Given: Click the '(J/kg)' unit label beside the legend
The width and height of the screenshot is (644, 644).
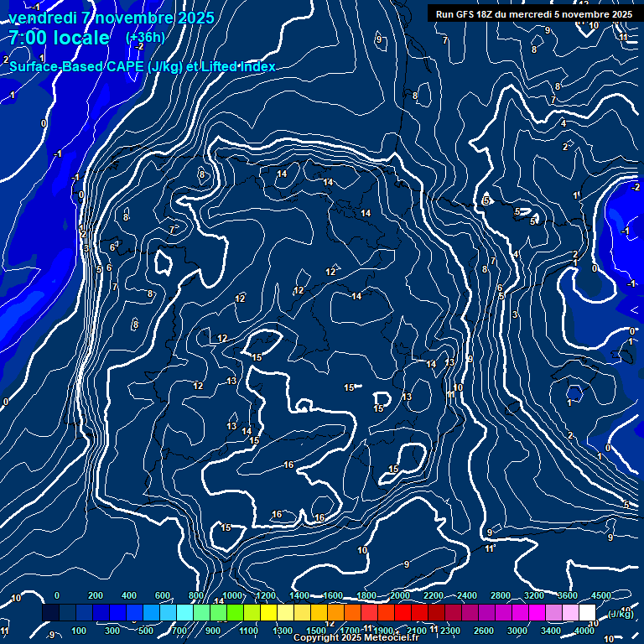Looking at the screenshot, I should 621,614.
